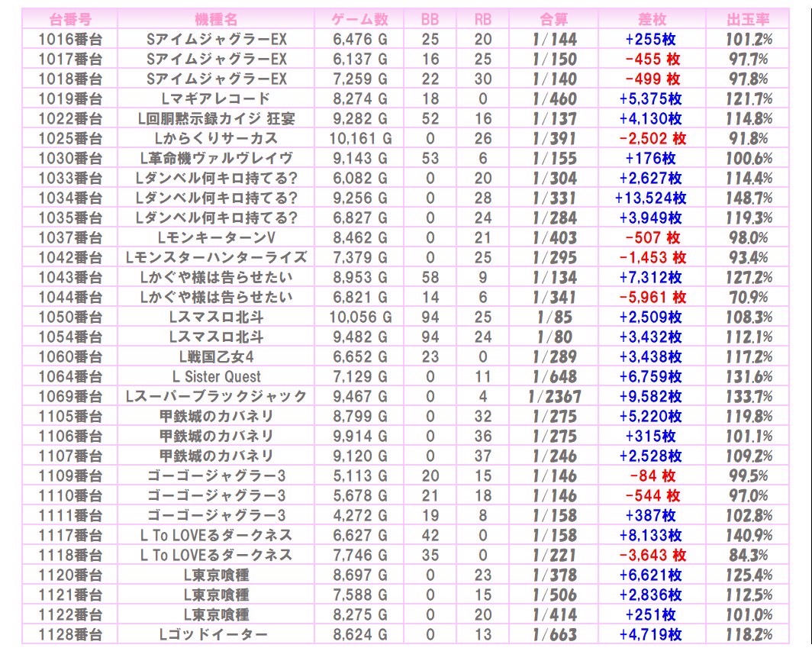The height and width of the screenshot is (664, 812).
Task: Click the +13,524枚 value
Action: point(651,198)
